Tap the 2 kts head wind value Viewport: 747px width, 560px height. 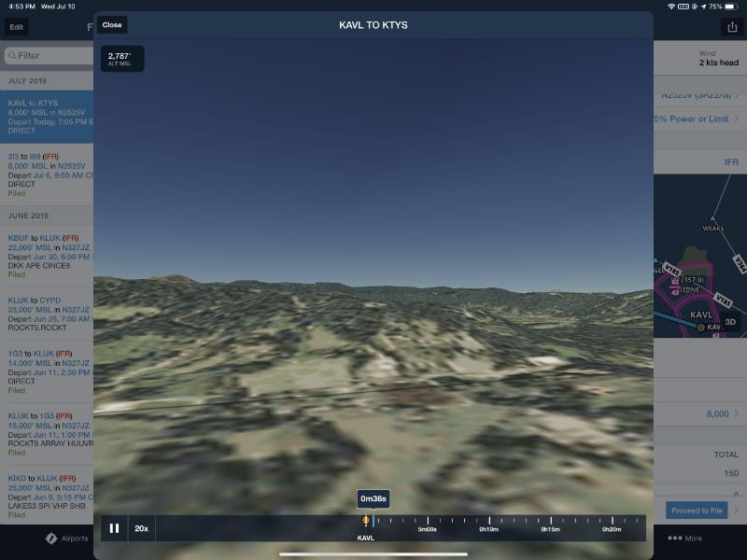click(718, 63)
